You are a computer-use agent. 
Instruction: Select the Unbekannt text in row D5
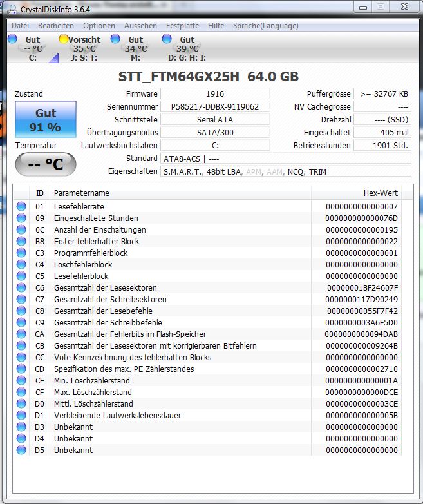[x=73, y=450]
